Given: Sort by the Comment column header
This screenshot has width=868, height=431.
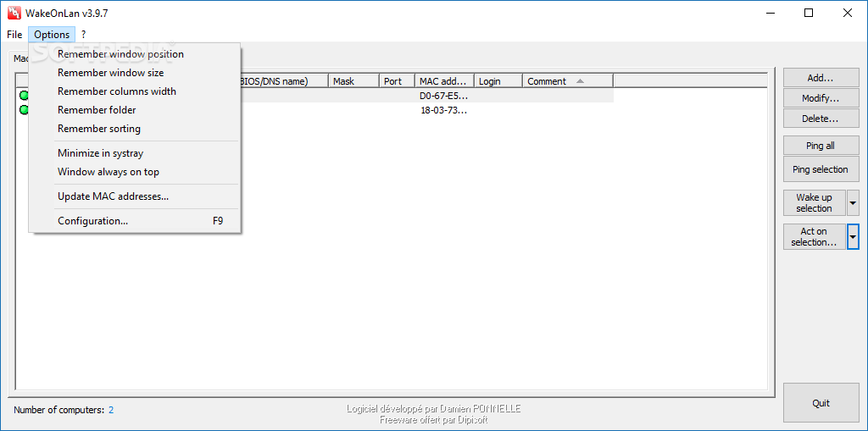Looking at the screenshot, I should point(567,81).
